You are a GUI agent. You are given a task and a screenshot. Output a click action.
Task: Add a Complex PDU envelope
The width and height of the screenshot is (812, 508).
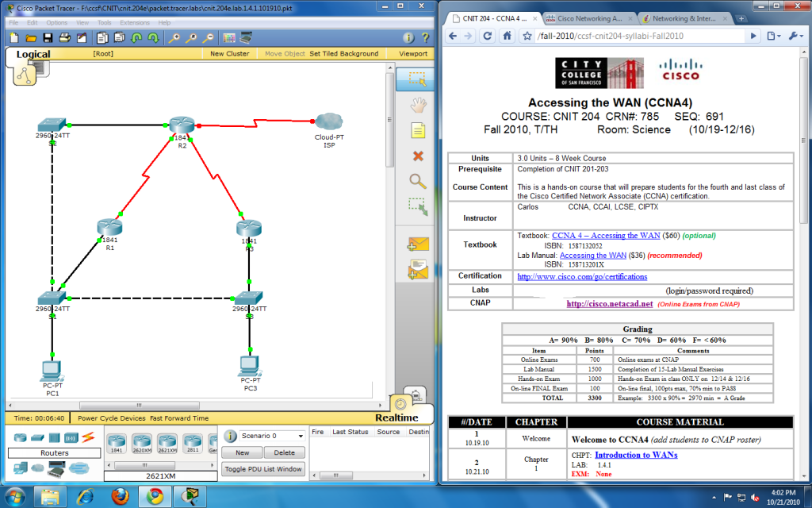click(x=418, y=269)
